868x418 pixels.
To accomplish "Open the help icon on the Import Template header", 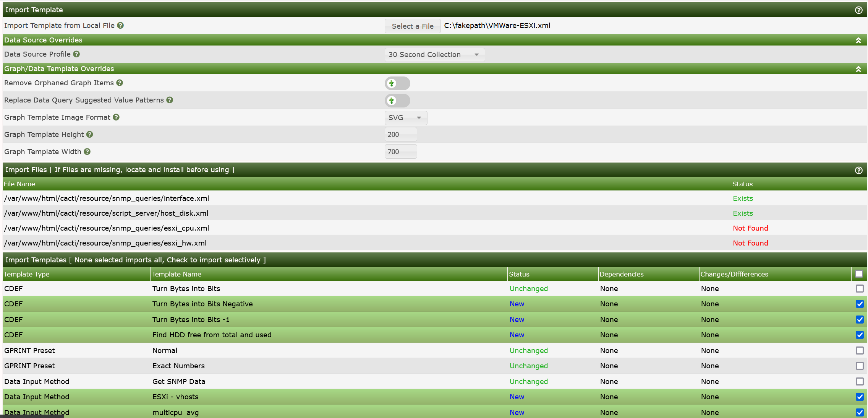I will tap(858, 10).
